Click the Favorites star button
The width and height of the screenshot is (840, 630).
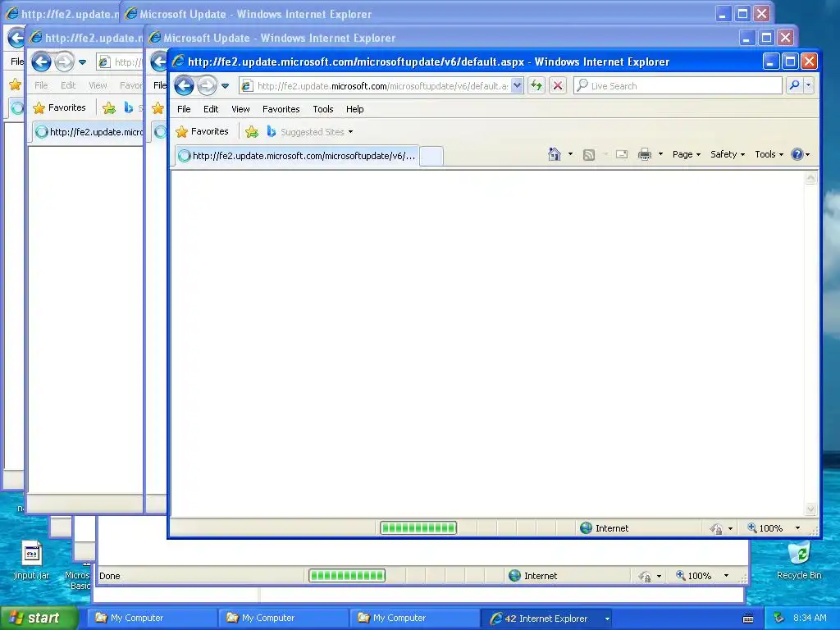tap(203, 132)
